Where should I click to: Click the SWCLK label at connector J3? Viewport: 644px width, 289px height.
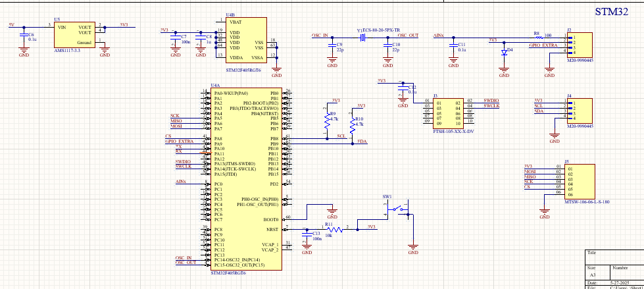point(491,105)
